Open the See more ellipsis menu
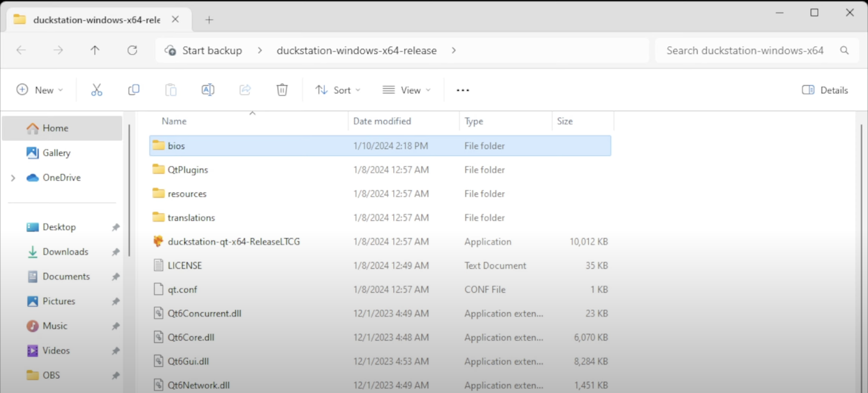Viewport: 868px width, 393px height. point(463,91)
